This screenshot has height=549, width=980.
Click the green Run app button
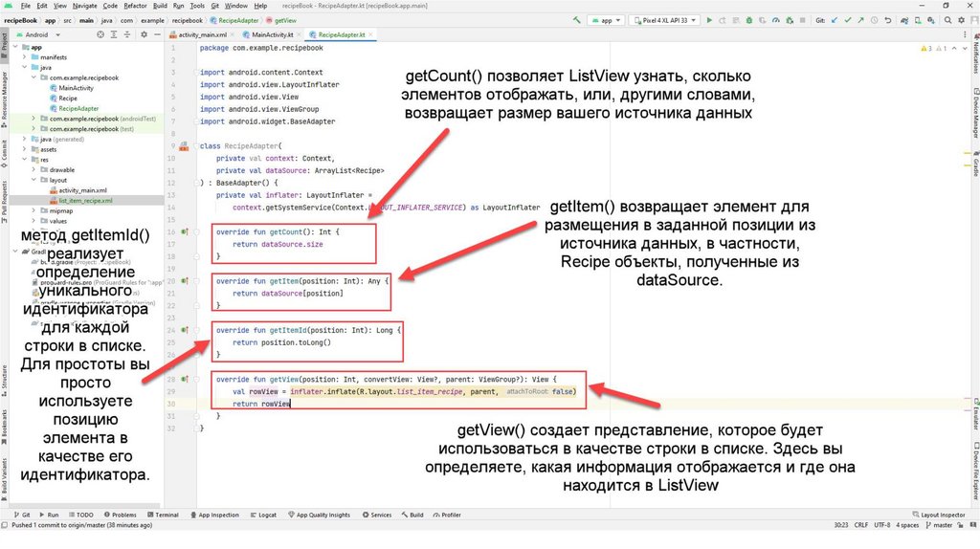[709, 19]
